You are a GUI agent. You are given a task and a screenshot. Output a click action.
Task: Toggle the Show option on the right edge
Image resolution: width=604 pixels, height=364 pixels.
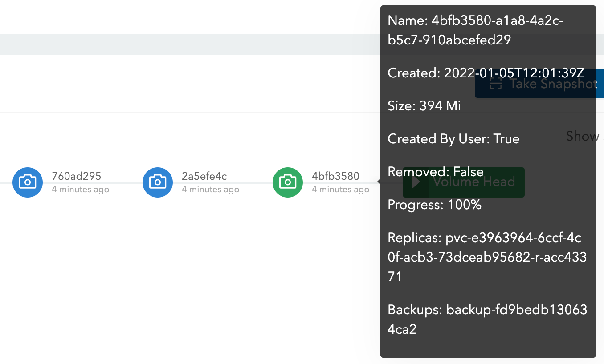[x=584, y=136]
